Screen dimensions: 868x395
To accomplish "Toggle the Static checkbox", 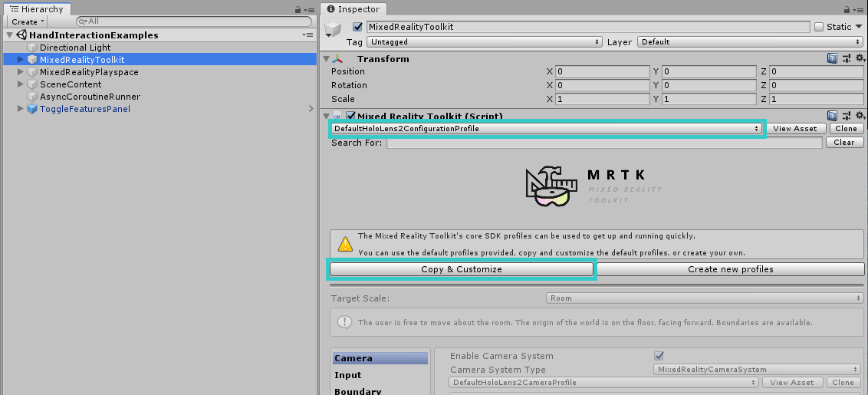I will (819, 27).
